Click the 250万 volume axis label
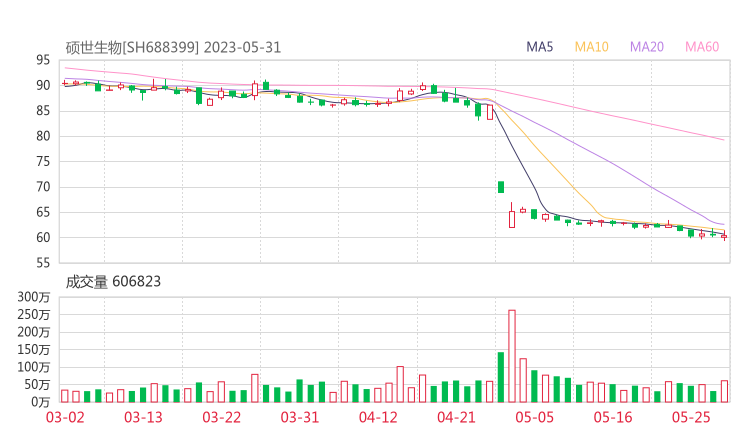 (34, 314)
